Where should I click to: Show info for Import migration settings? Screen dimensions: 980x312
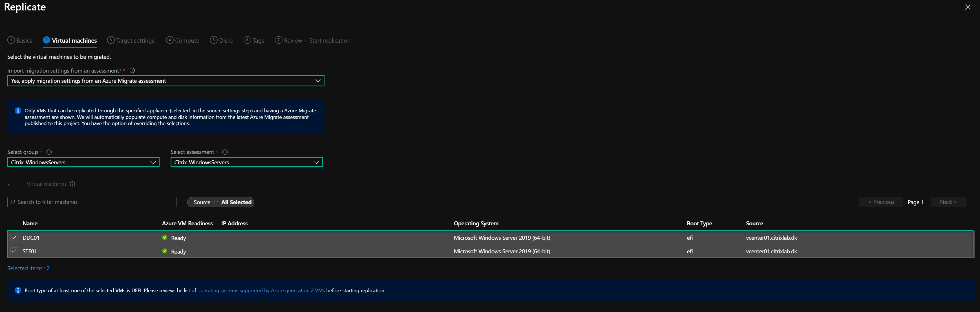tap(133, 71)
